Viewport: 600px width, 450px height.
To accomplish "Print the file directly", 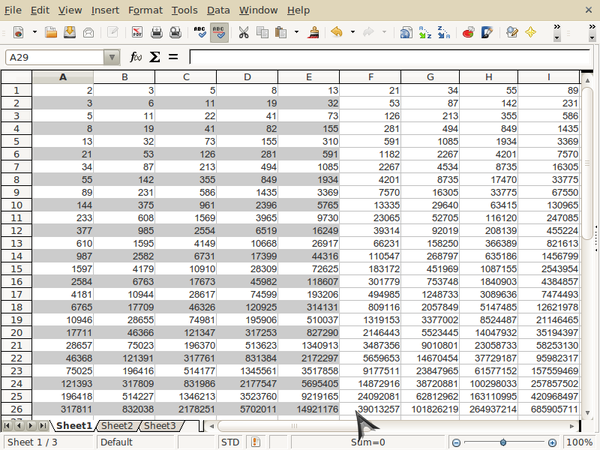I will pyautogui.click(x=157, y=33).
